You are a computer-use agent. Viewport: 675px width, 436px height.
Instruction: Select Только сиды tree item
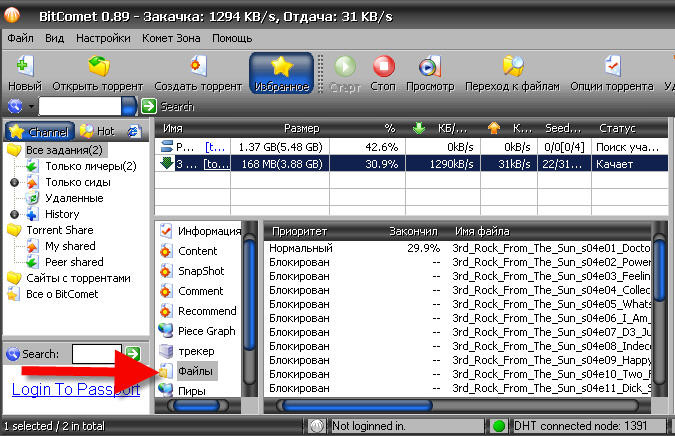click(x=78, y=182)
